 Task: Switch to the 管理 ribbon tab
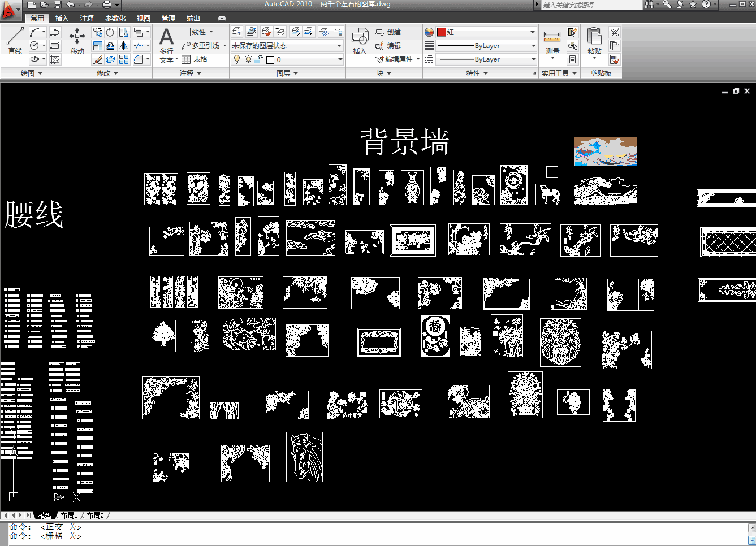click(169, 19)
